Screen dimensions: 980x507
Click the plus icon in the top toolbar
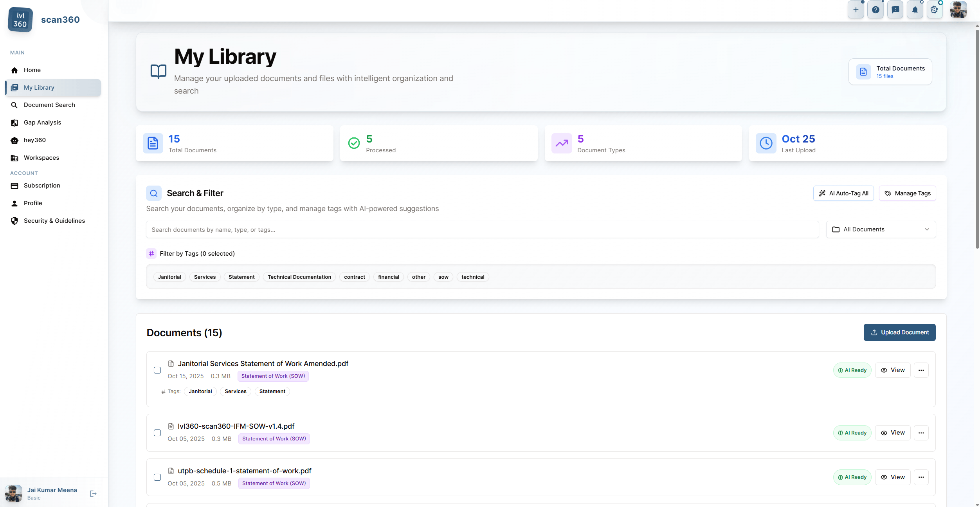click(x=856, y=9)
